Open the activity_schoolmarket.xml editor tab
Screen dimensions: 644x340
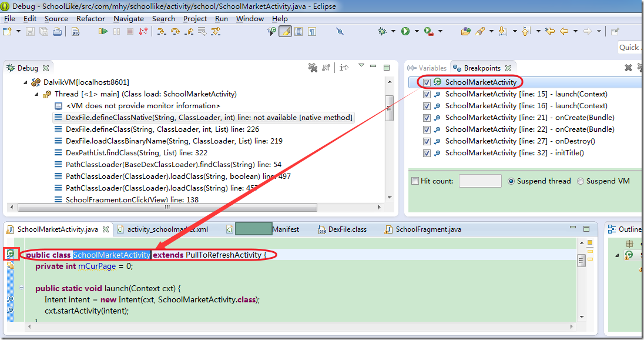point(162,229)
